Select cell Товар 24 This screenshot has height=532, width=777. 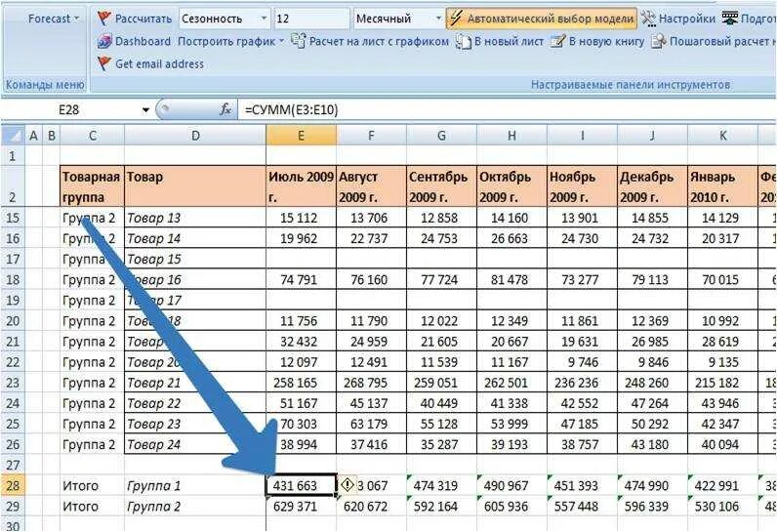point(195,445)
